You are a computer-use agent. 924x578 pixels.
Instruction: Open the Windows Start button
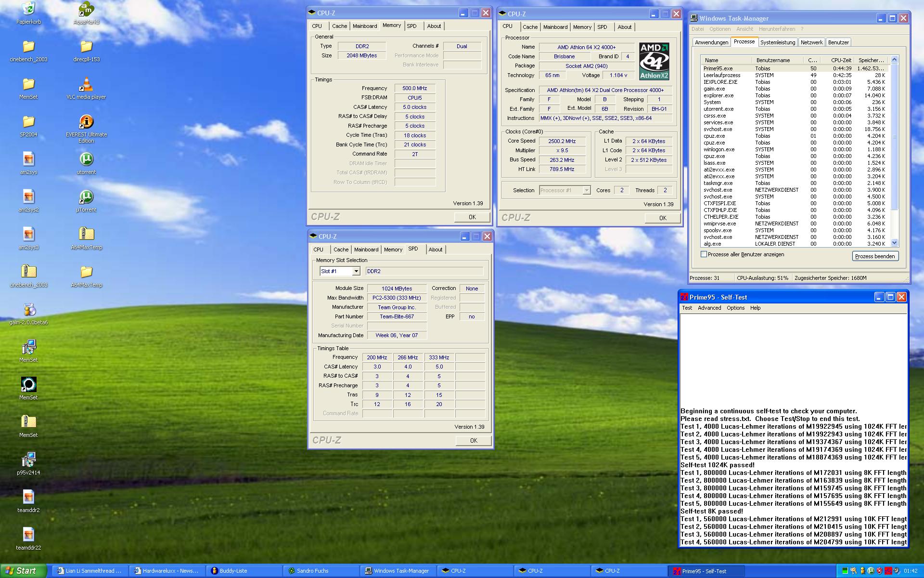23,571
